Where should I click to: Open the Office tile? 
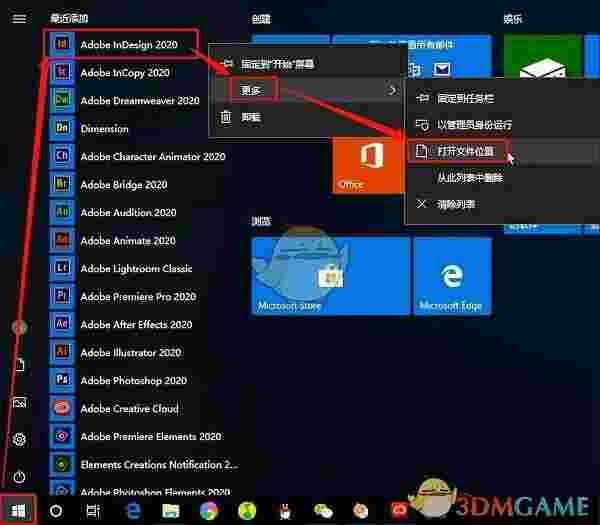[x=367, y=165]
